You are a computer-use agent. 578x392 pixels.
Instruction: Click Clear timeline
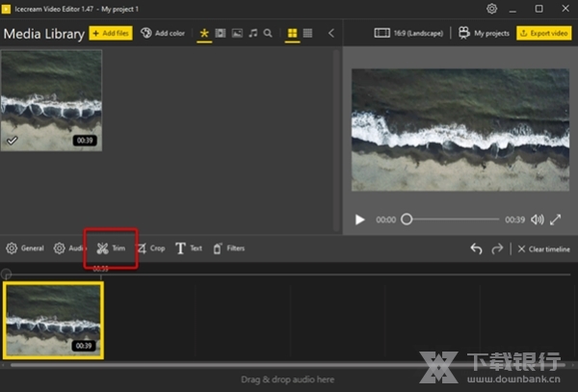pos(543,249)
